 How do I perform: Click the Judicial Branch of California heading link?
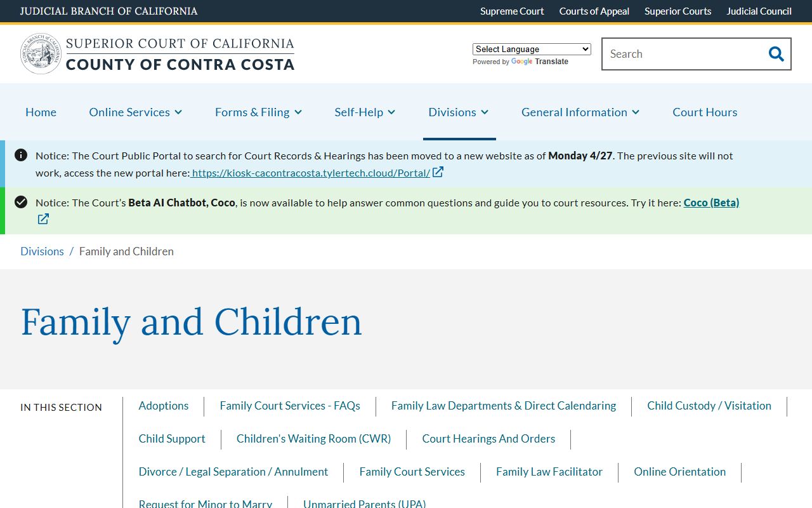click(108, 11)
